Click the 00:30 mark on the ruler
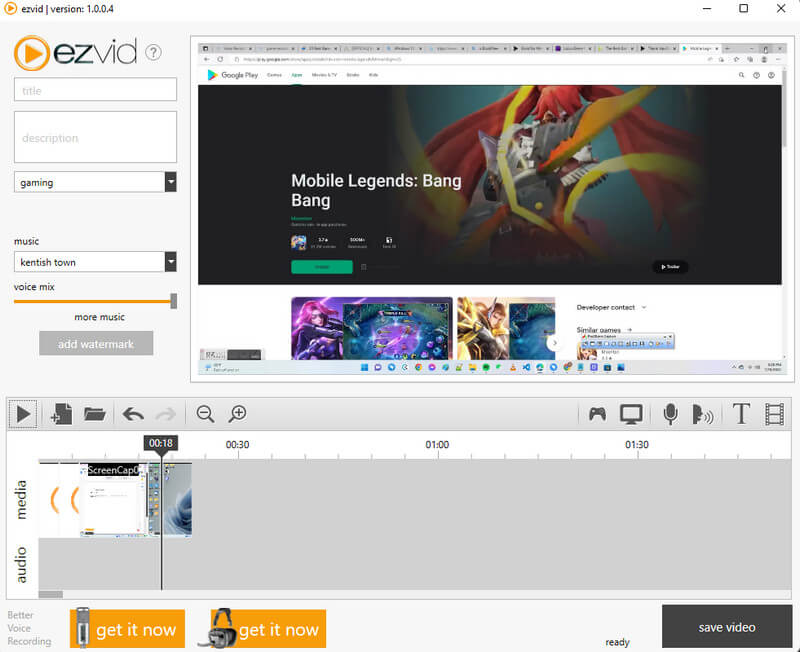 [x=238, y=444]
